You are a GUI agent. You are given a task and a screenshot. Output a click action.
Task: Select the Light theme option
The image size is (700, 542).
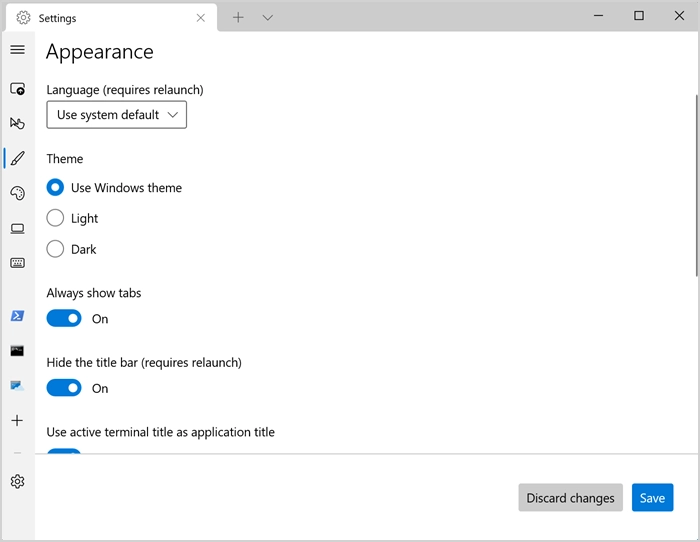[x=56, y=218]
